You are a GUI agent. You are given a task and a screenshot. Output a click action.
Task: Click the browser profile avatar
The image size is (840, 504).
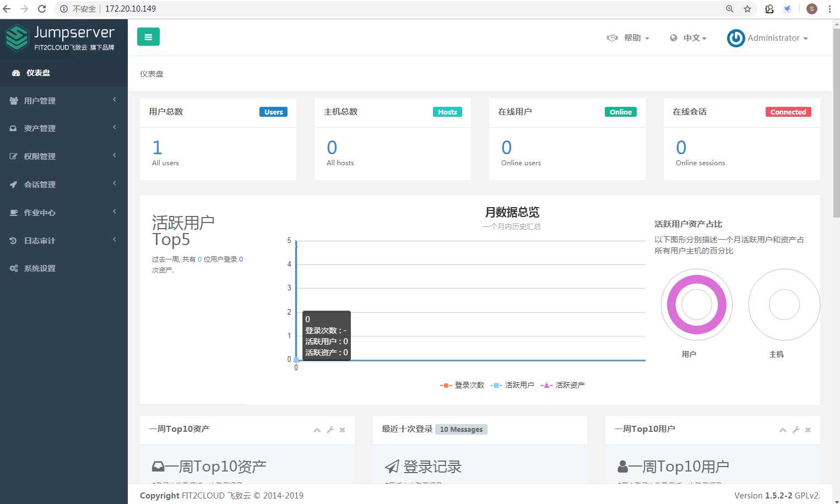[812, 9]
